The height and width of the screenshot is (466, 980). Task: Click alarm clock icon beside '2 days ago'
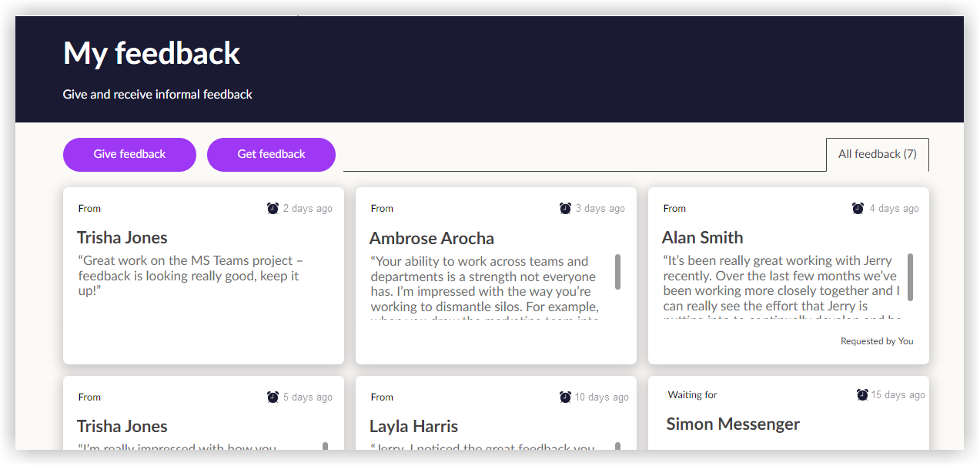(x=273, y=208)
